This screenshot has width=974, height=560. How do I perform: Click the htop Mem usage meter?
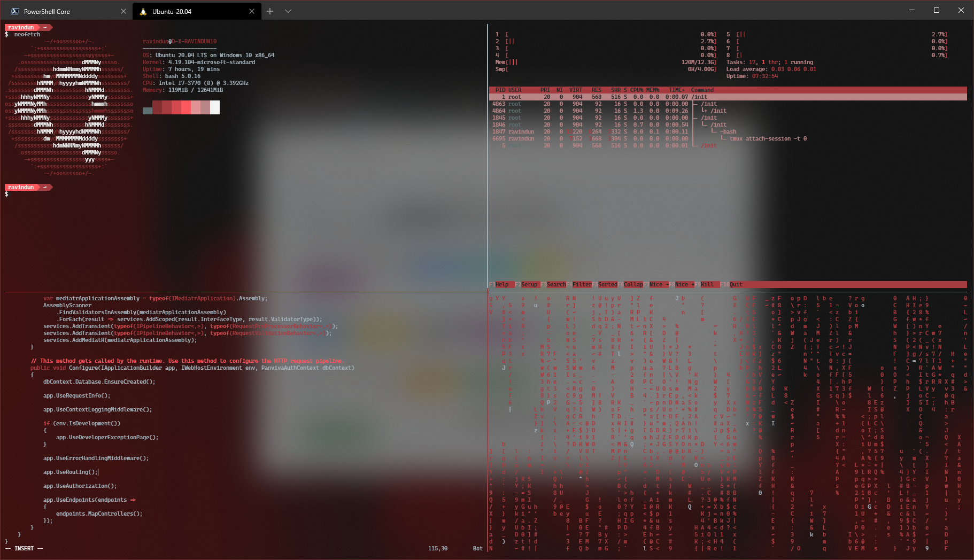coord(606,62)
